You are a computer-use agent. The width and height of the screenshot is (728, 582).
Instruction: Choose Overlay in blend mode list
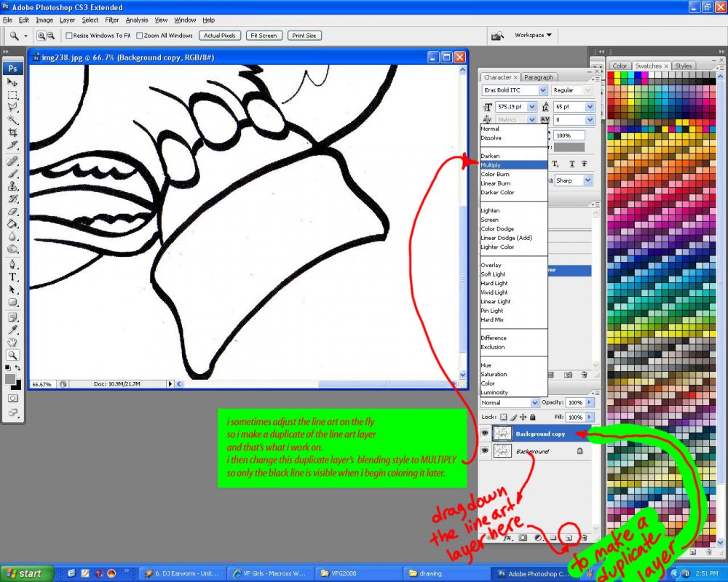(x=513, y=265)
